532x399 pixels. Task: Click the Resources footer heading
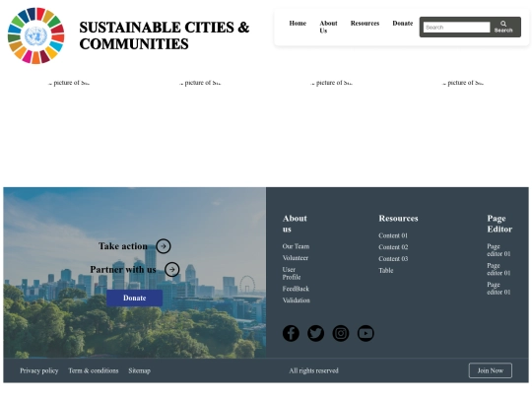point(398,218)
